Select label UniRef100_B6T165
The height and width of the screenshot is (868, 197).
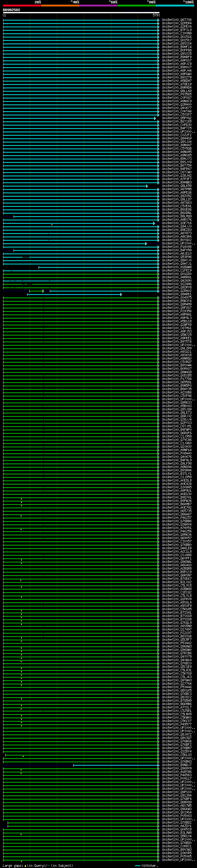click(177, 121)
